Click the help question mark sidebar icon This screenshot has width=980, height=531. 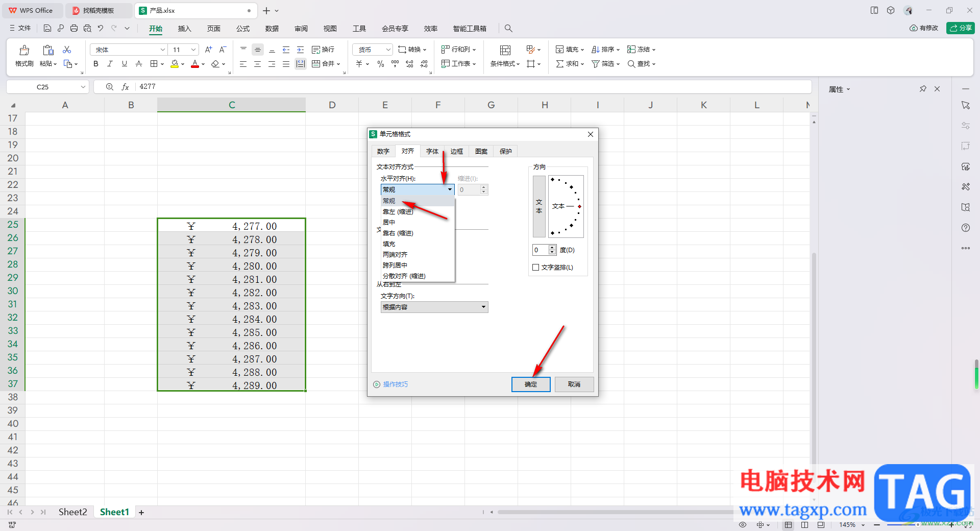[x=966, y=228]
